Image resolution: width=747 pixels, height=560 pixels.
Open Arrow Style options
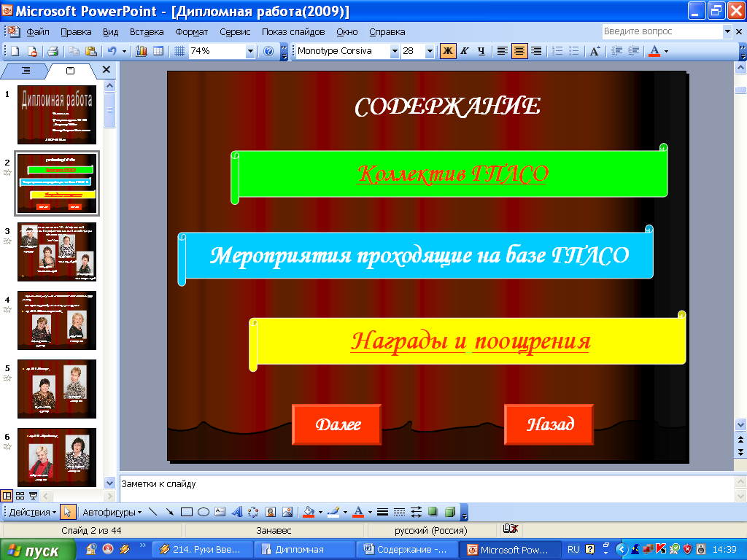(416, 512)
